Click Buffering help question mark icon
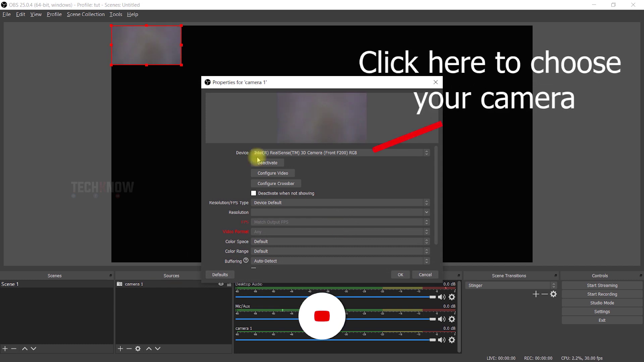The height and width of the screenshot is (362, 644). 246,260
